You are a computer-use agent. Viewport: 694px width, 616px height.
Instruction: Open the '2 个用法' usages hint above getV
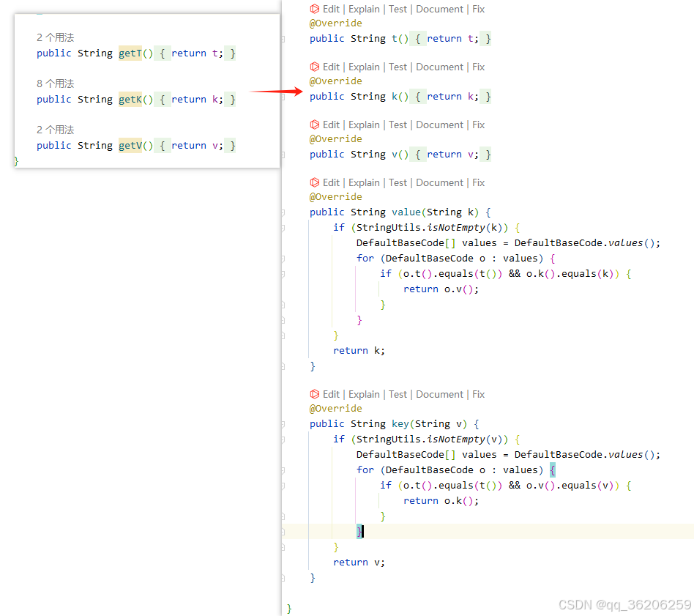[56, 130]
